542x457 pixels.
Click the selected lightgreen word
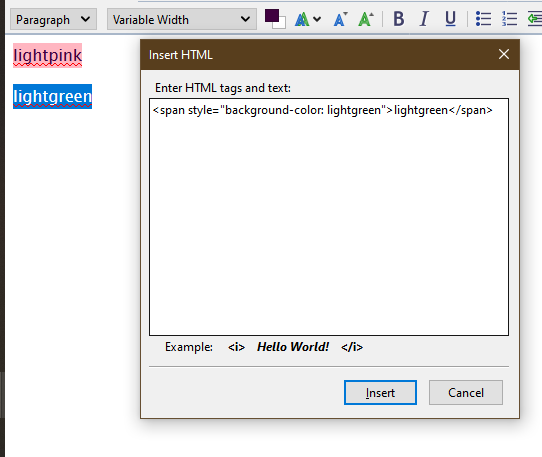(52, 96)
